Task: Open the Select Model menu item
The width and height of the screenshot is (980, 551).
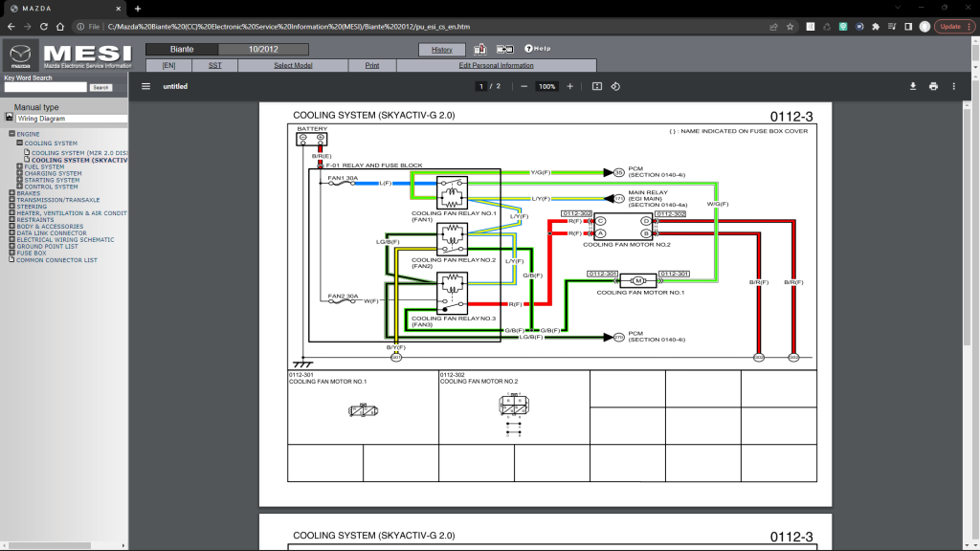Action: click(x=293, y=65)
